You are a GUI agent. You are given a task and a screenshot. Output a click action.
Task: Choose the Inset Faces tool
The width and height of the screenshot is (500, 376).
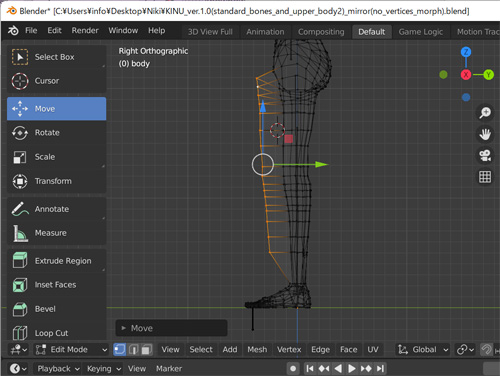click(x=56, y=285)
